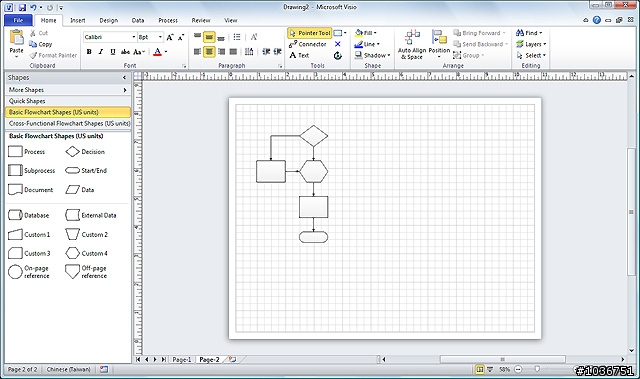Select the On-page reference stencil

[x=29, y=272]
